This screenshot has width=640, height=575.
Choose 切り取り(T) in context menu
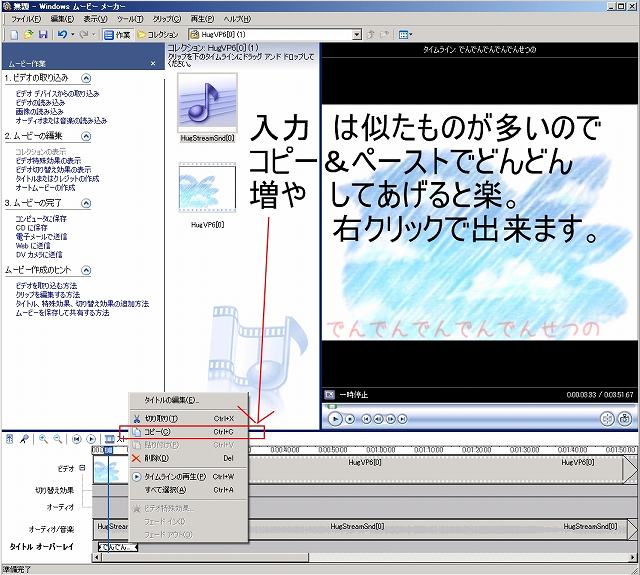pos(189,418)
